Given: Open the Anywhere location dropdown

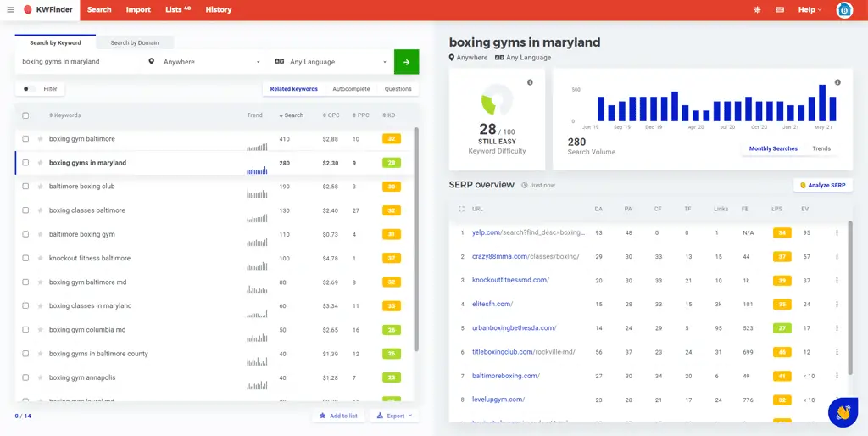Looking at the screenshot, I should [x=205, y=62].
